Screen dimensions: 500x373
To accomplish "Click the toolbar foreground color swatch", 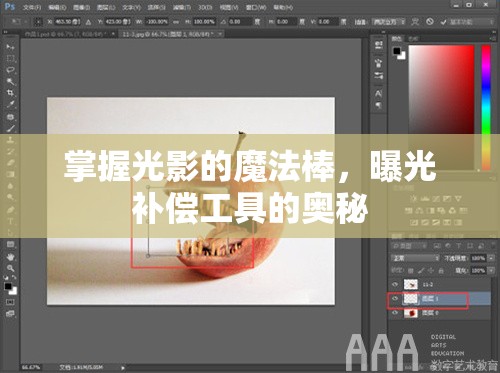I will [x=8, y=286].
